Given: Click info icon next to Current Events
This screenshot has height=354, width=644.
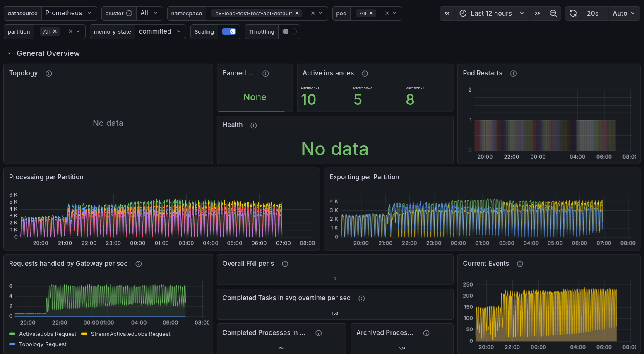Looking at the screenshot, I should 520,264.
